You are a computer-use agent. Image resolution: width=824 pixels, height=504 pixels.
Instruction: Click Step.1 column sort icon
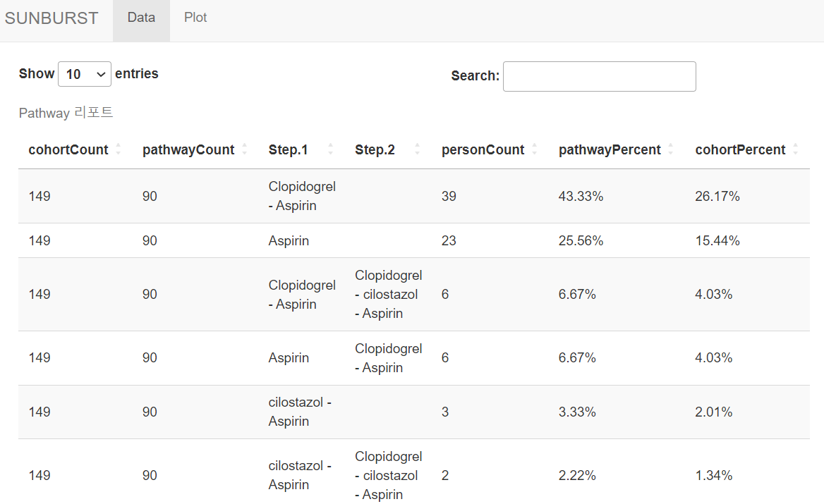(331, 149)
